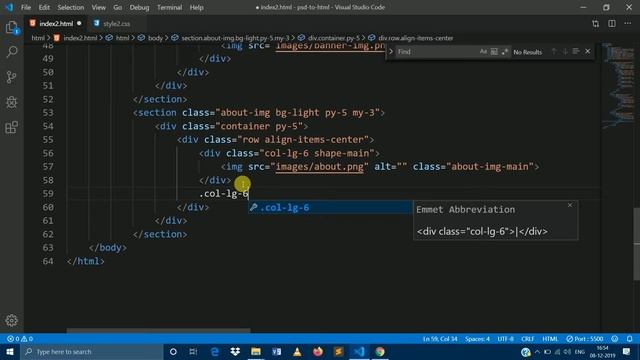This screenshot has height=360, width=640.
Task: Open File Explorer from taskbar
Action: [256, 351]
